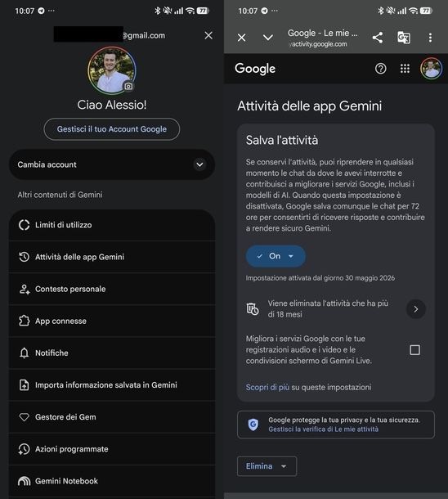Open the help question mark icon

[x=381, y=69]
